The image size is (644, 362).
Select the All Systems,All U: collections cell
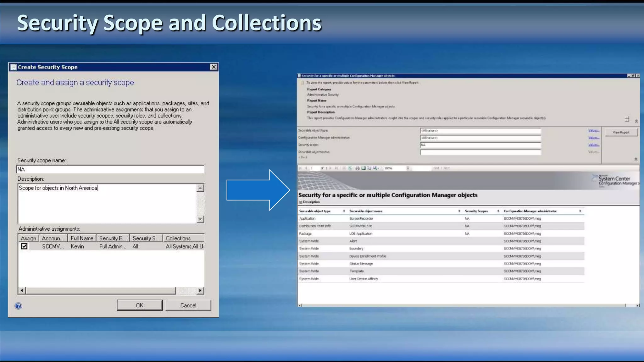tap(185, 246)
